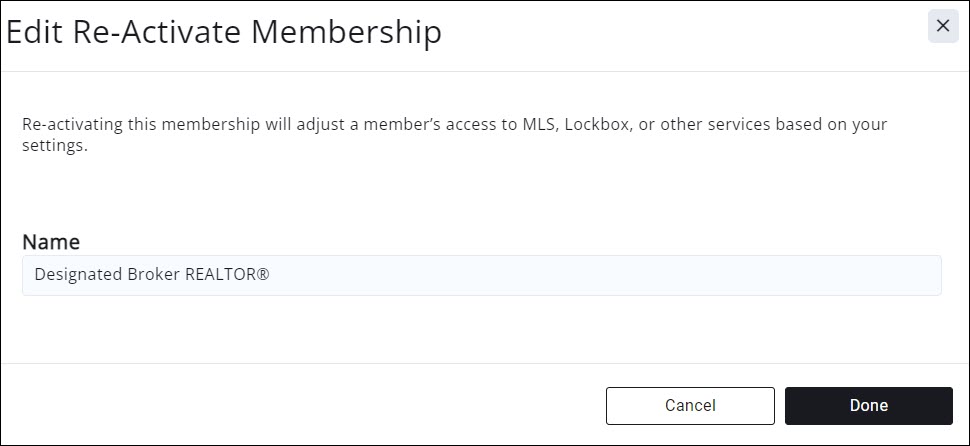Screen dimensions: 970x446
Task: Click the Name field label
Action: click(x=51, y=242)
